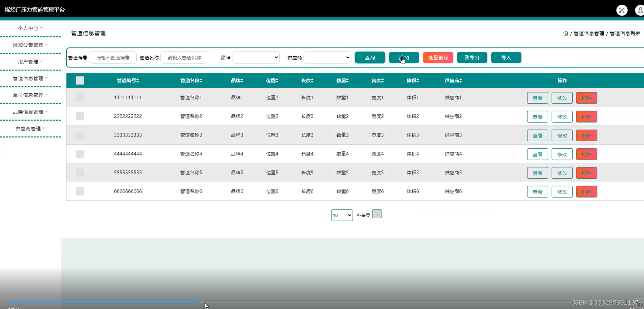Open the 供应商 filter dropdown
The image size is (644, 309).
point(327,57)
